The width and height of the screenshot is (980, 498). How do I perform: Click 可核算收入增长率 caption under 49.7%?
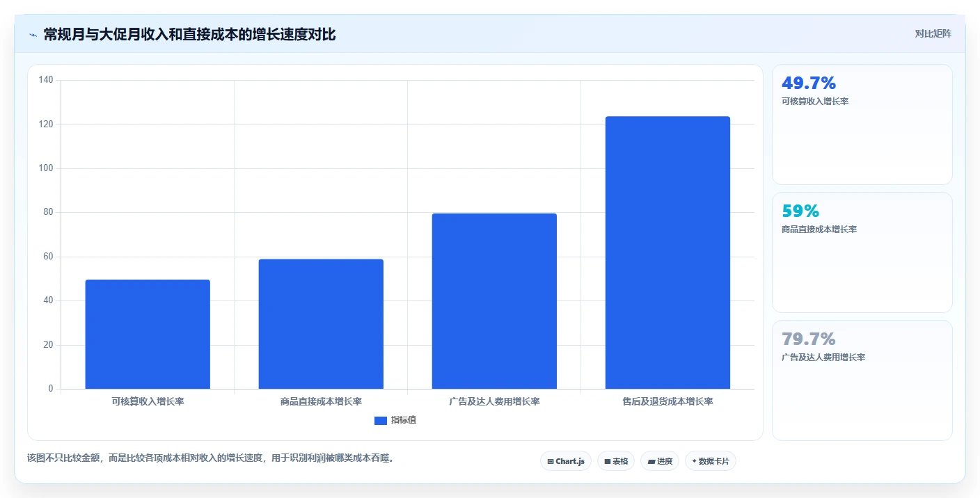815,102
